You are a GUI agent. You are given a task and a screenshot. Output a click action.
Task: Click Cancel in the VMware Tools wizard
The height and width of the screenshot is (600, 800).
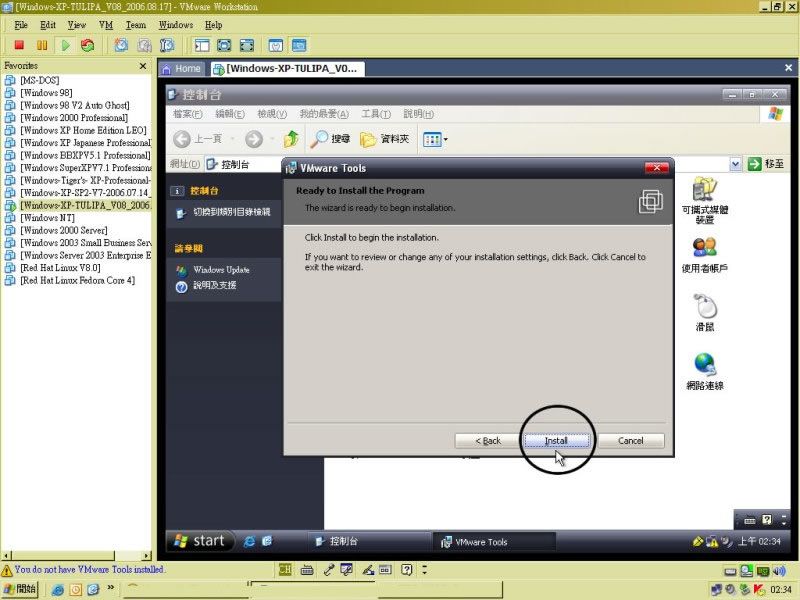click(x=631, y=441)
